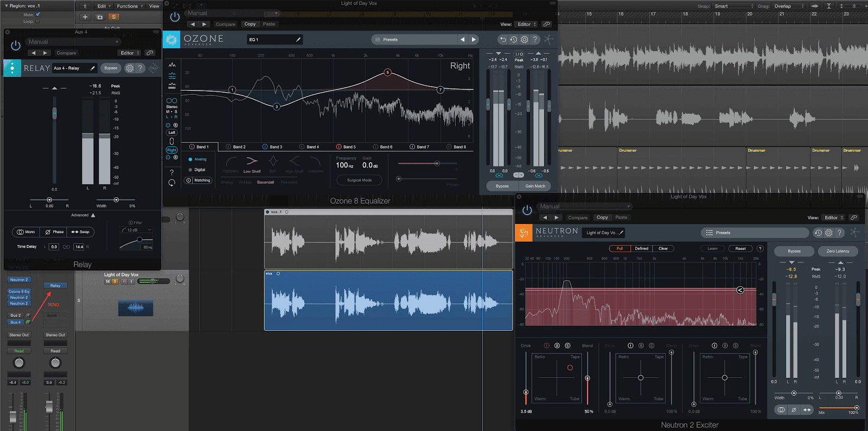The width and height of the screenshot is (868, 431).
Task: Click Relay right time delay field 14.4
Action: click(79, 247)
